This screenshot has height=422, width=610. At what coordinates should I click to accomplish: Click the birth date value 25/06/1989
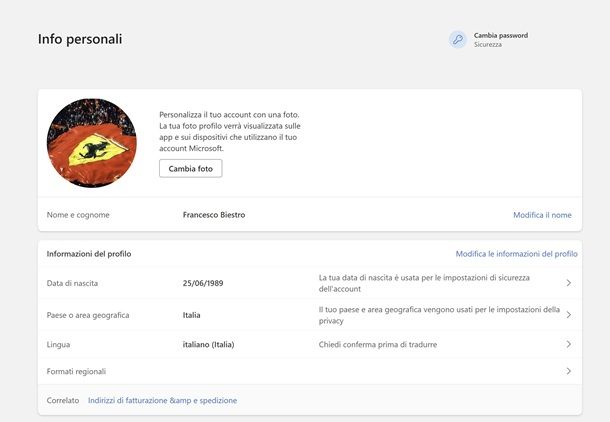click(203, 283)
